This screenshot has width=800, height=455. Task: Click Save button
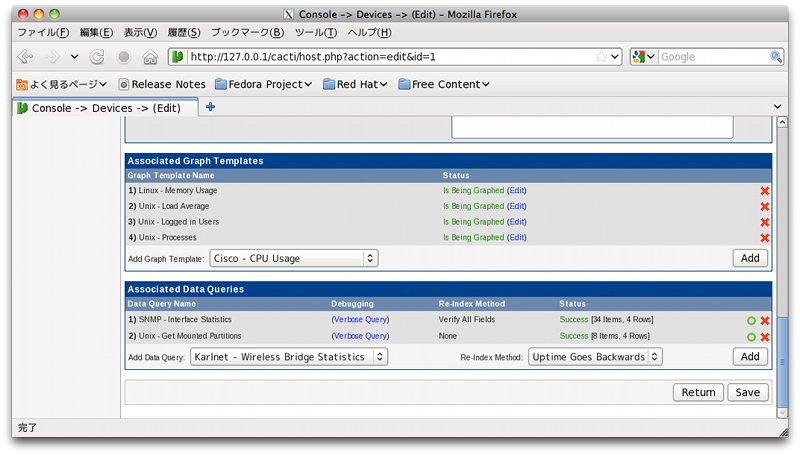tap(748, 392)
